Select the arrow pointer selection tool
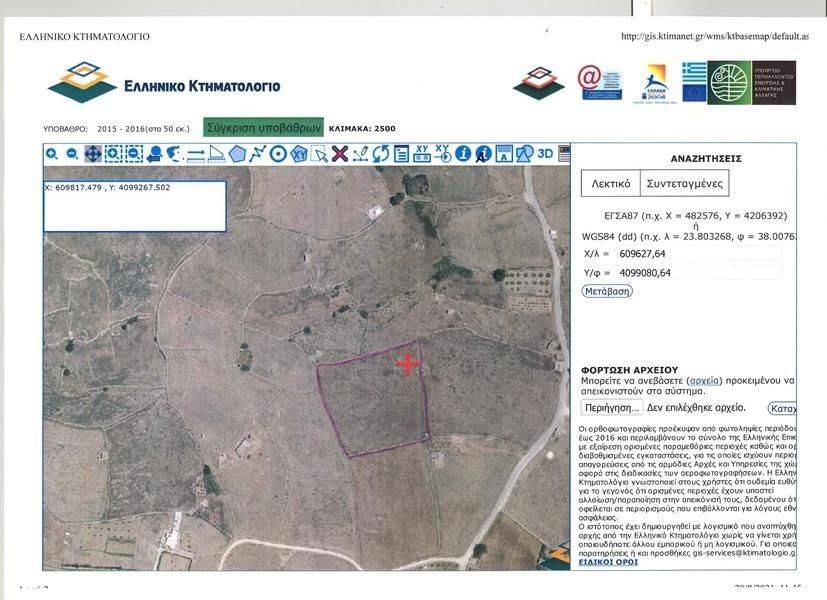This screenshot has height=600, width=827. [319, 154]
